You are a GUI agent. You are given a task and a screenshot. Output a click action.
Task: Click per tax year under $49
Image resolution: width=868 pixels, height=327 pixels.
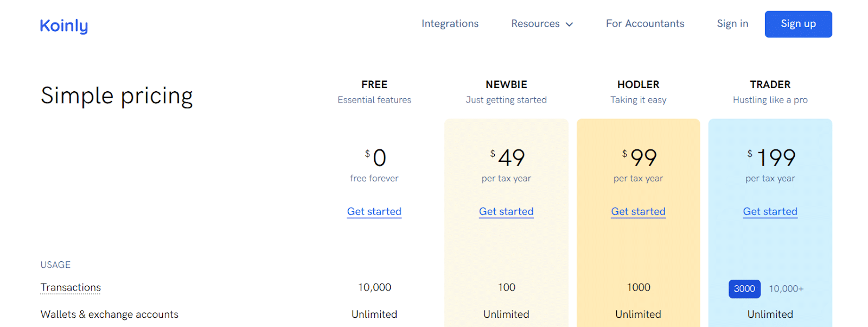pyautogui.click(x=506, y=178)
